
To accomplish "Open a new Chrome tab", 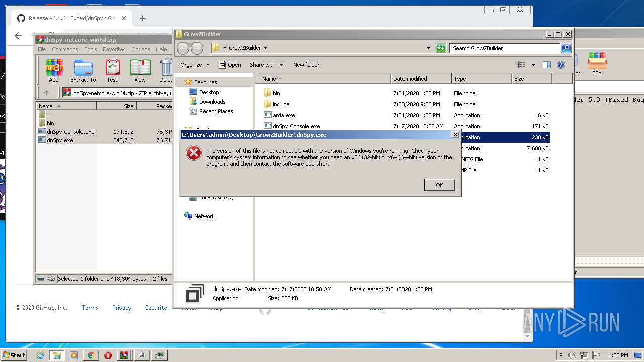I will click(x=143, y=18).
